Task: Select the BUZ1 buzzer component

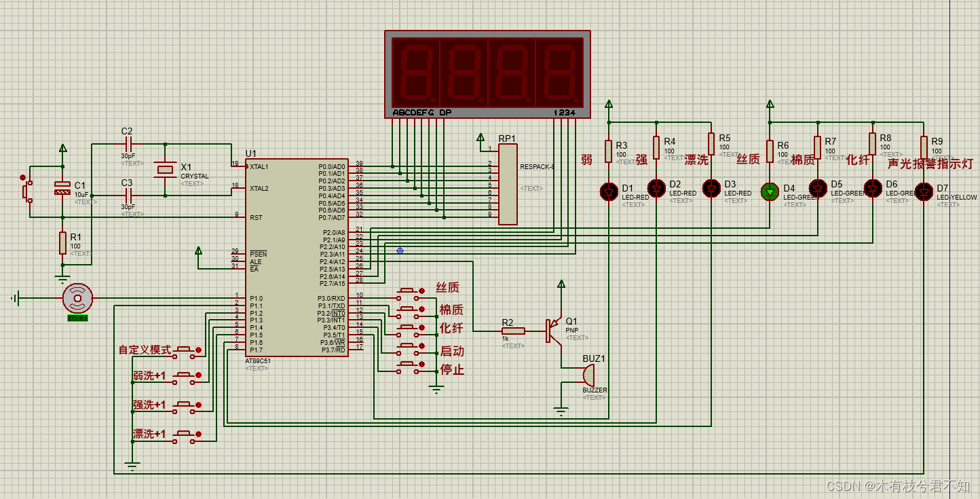Action: (588, 375)
